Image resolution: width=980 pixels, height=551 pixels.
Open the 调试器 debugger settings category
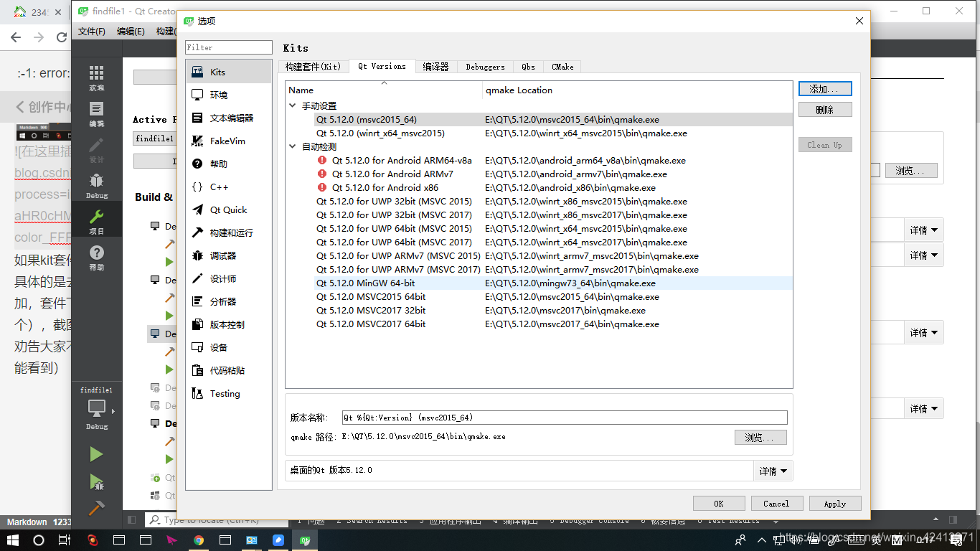228,255
